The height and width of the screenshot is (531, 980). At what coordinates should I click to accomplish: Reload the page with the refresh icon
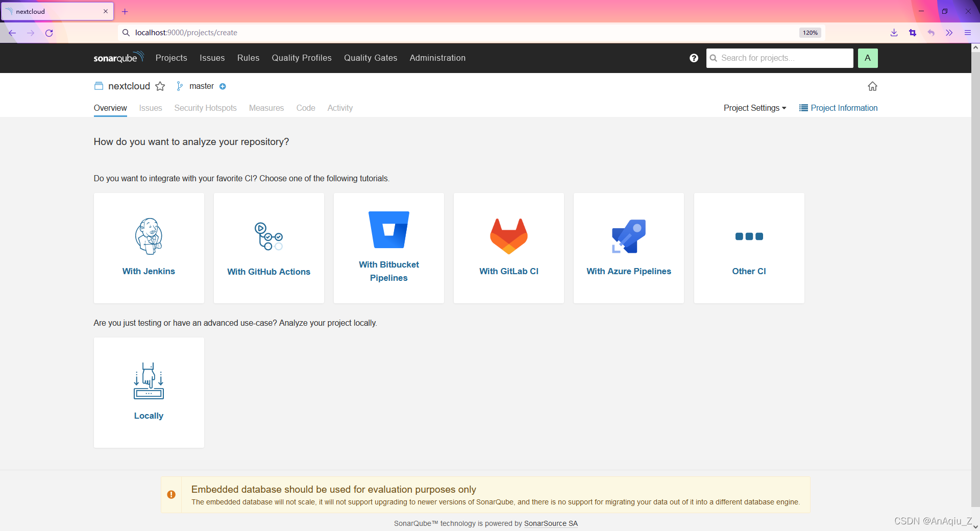(49, 33)
